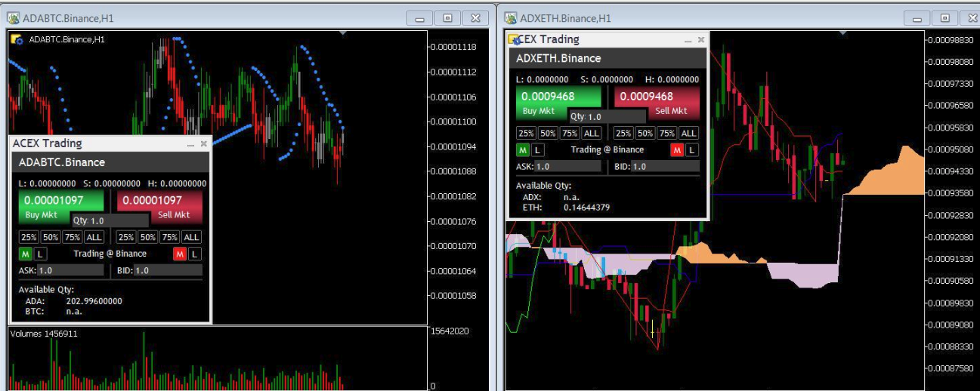Select ALL on sell side of ADABTC panel
This screenshot has width=980, height=391.
click(192, 237)
